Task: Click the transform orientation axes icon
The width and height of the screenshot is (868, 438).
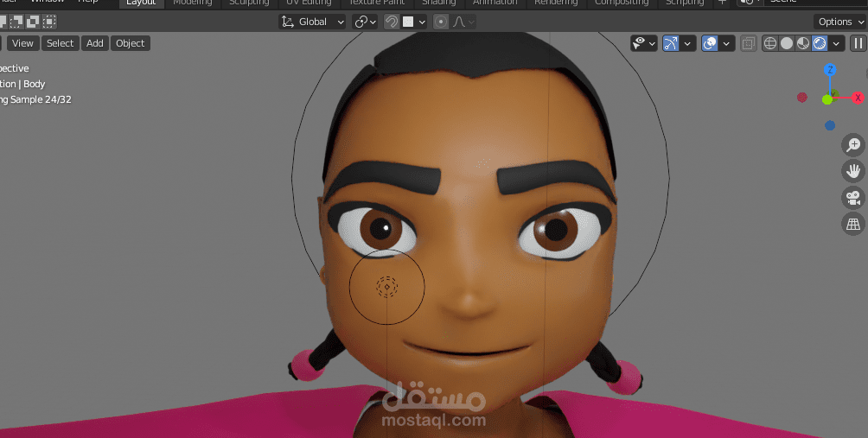Action: 287,22
